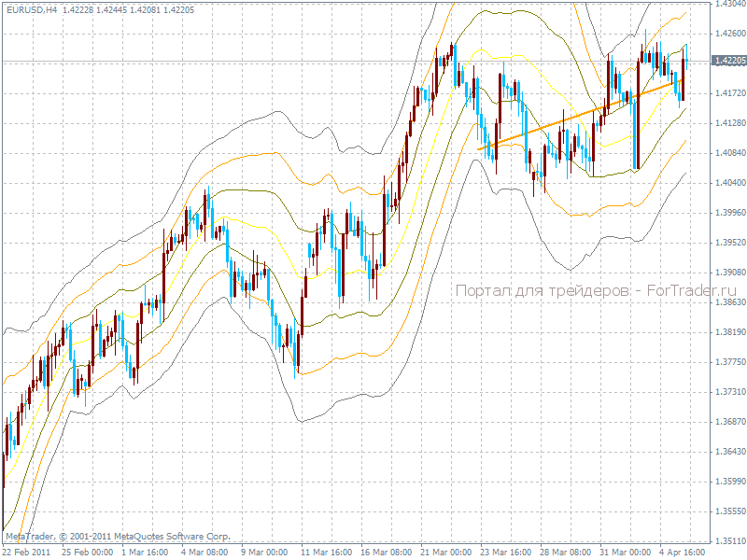Click the 16 Mar 08:00 time label

(x=386, y=552)
